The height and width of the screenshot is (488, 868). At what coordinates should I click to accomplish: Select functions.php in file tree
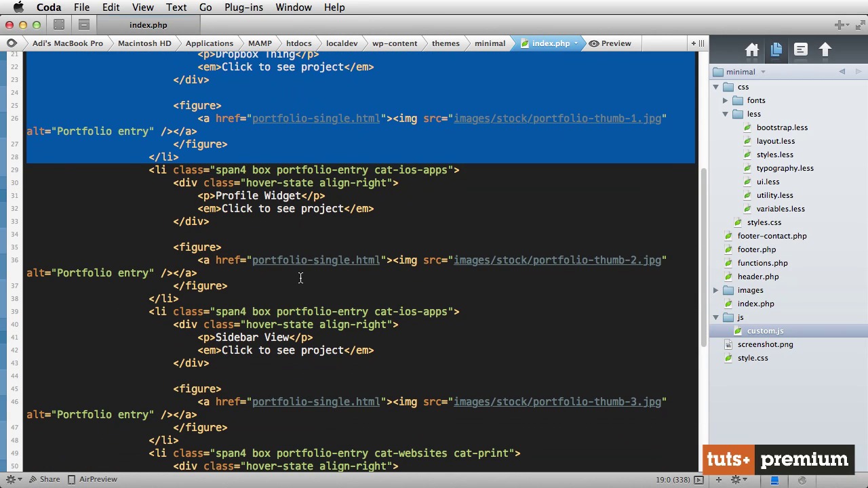point(763,263)
